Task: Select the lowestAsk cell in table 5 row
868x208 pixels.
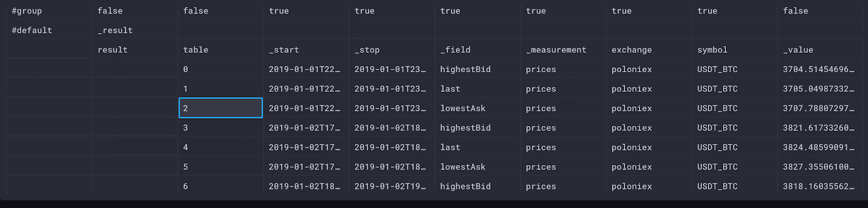Action: click(x=478, y=167)
